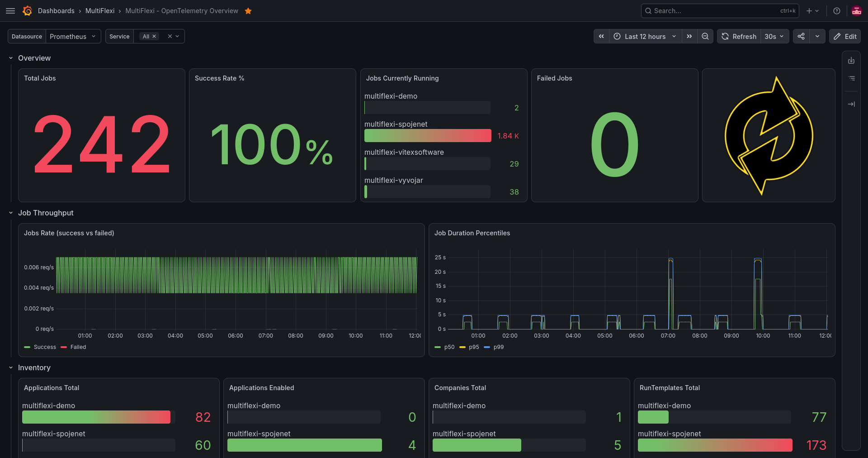This screenshot has height=458, width=868.
Task: Go to the MultiFlexi folder breadcrumb
Action: [100, 11]
